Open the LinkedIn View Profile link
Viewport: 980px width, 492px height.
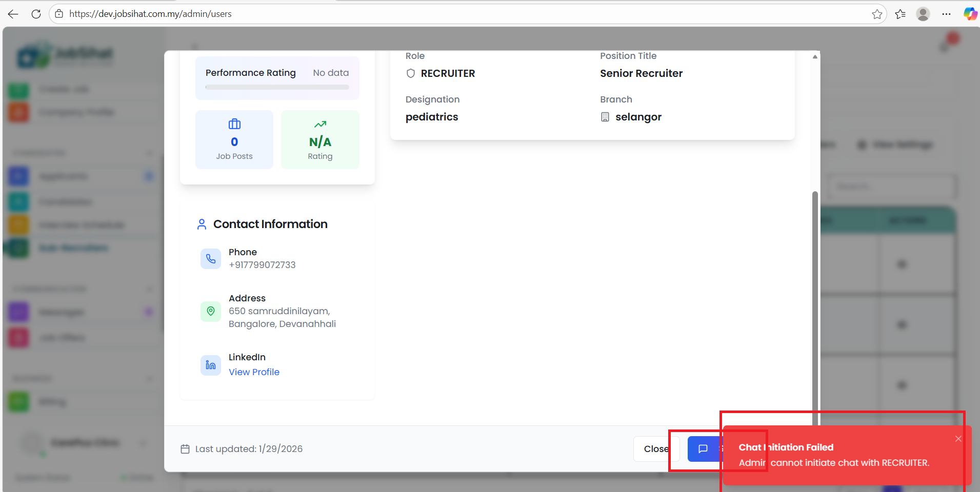point(254,372)
